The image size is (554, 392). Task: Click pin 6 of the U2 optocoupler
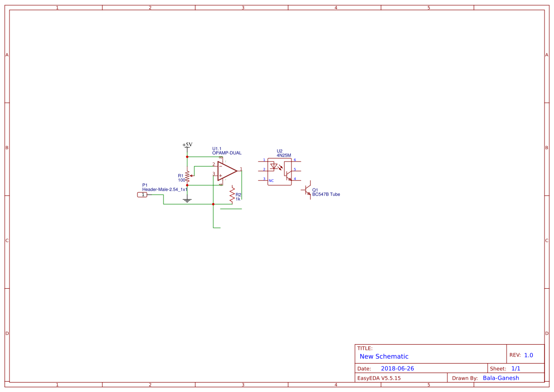pyautogui.click(x=295, y=160)
